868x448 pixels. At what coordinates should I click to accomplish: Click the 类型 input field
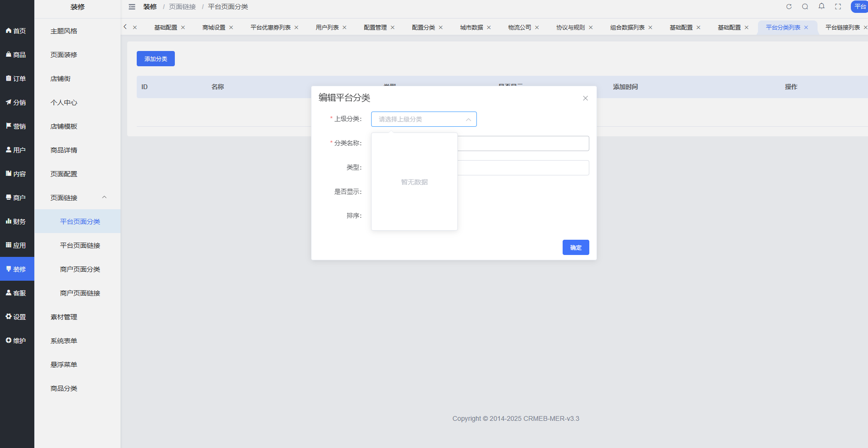coord(523,168)
